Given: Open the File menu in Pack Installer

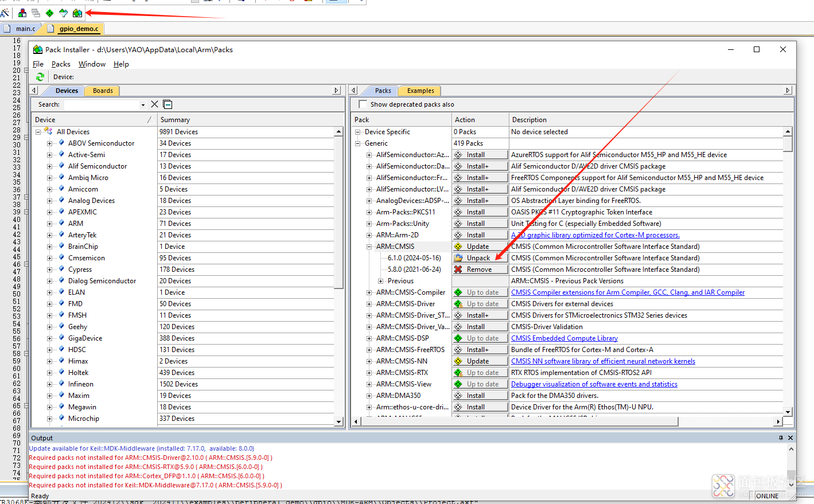Looking at the screenshot, I should (38, 64).
